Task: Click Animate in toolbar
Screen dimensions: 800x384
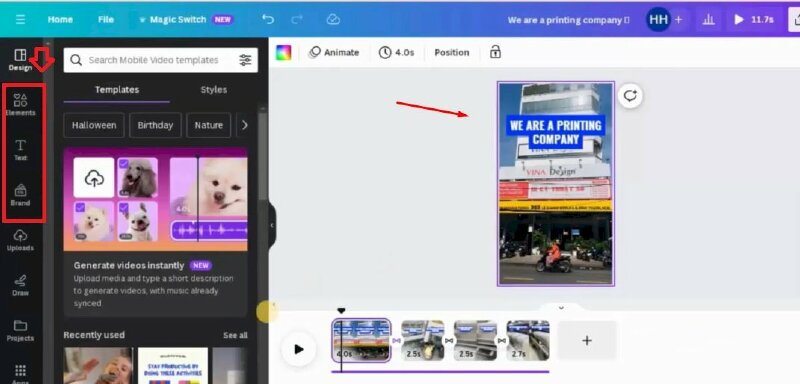Action: coord(334,53)
